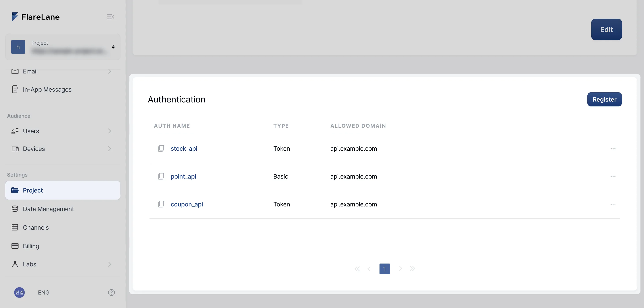Go to previous page arrow
644x308 pixels.
click(x=369, y=269)
